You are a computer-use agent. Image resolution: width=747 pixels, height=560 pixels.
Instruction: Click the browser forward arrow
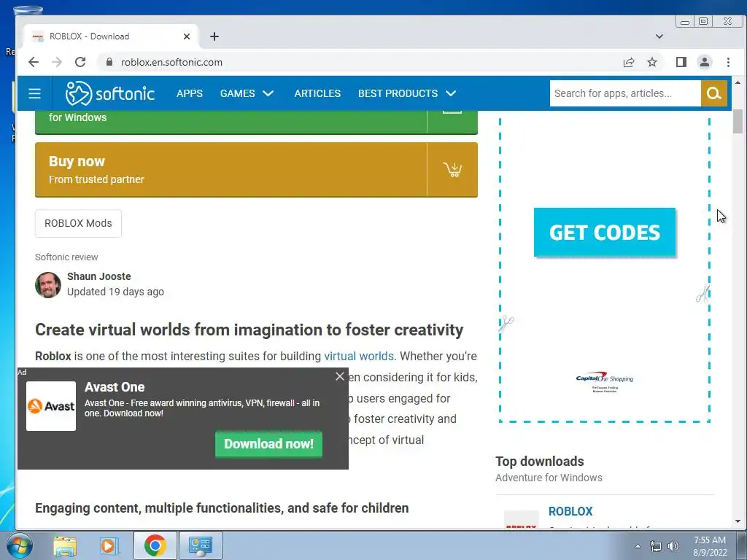(x=57, y=62)
